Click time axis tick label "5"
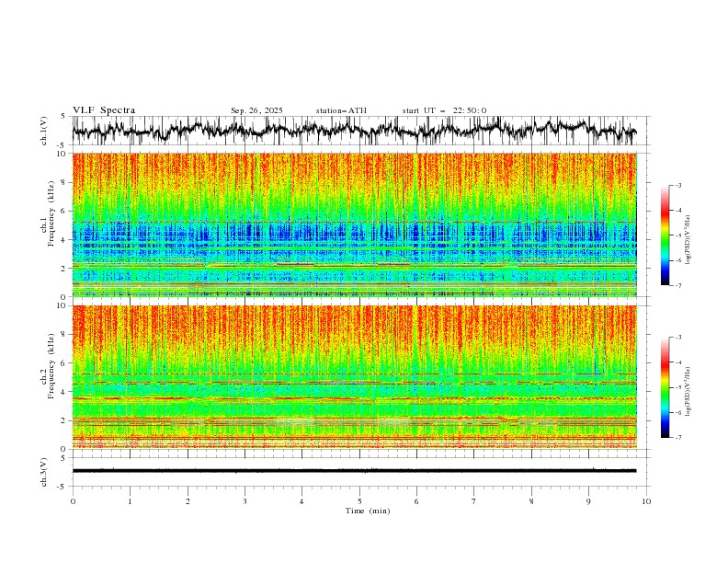Image resolution: width=728 pixels, height=563 pixels. coord(359,501)
